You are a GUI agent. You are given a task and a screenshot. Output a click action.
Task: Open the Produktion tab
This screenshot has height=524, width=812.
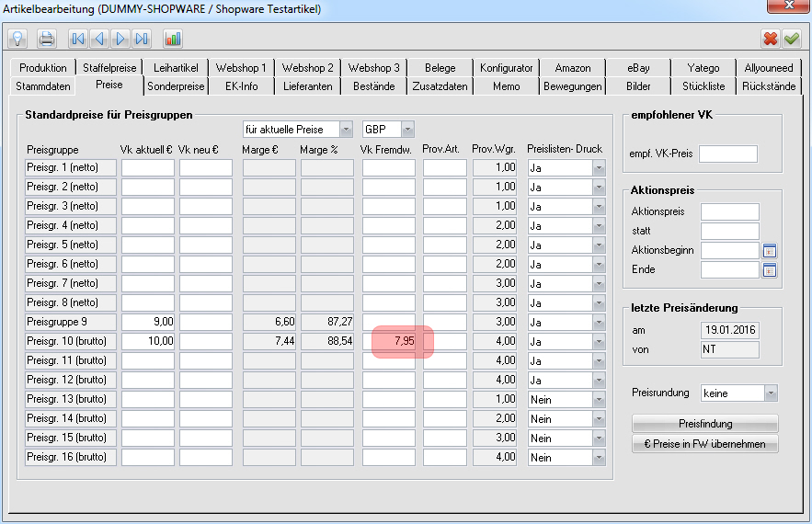(x=43, y=68)
